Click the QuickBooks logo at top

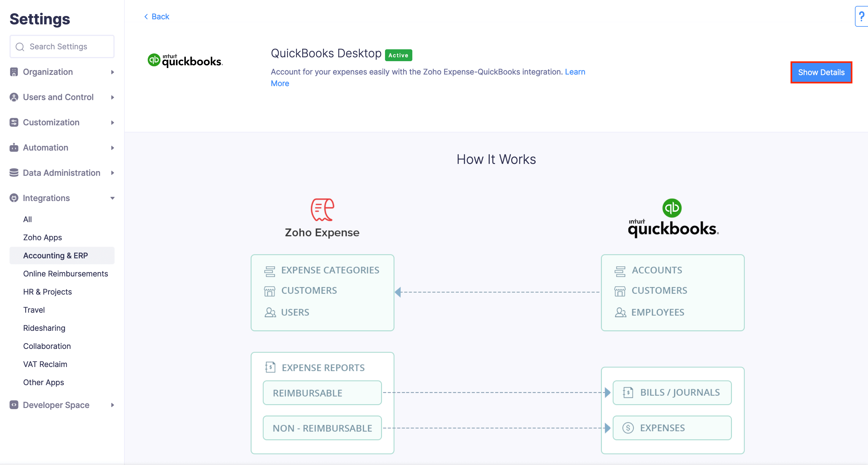pos(185,61)
